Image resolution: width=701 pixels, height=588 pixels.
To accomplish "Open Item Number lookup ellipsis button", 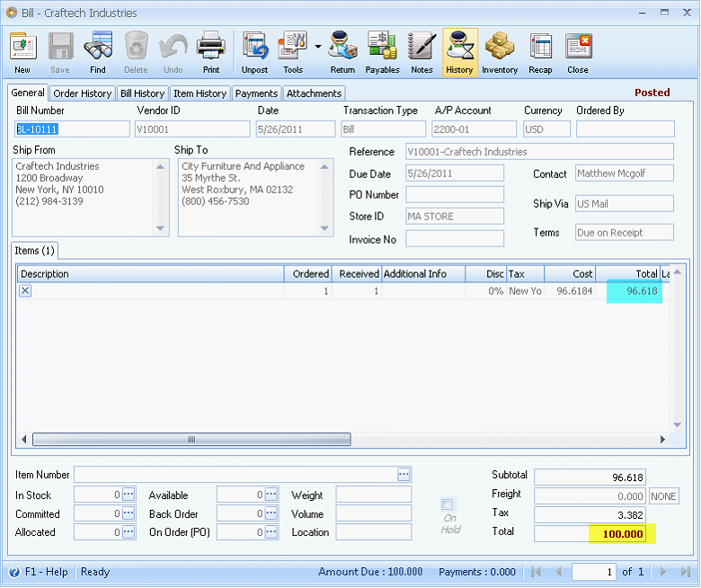I will (404, 474).
